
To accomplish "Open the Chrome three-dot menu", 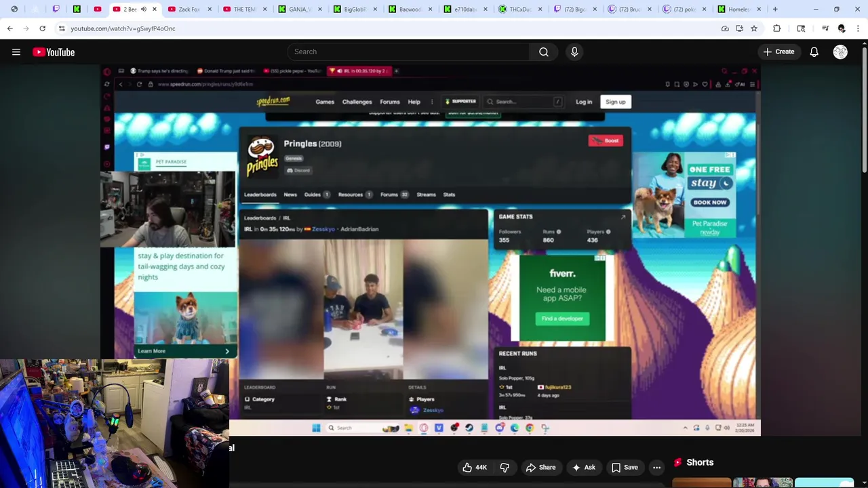I will [x=857, y=28].
